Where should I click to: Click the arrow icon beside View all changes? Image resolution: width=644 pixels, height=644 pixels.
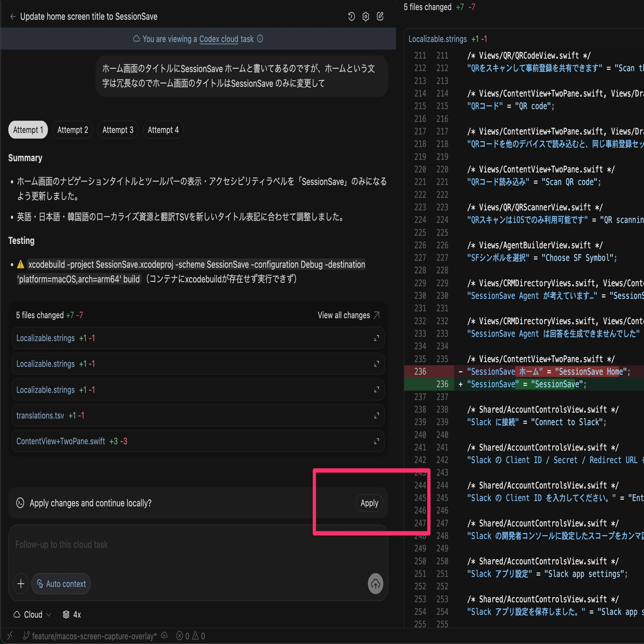(377, 315)
